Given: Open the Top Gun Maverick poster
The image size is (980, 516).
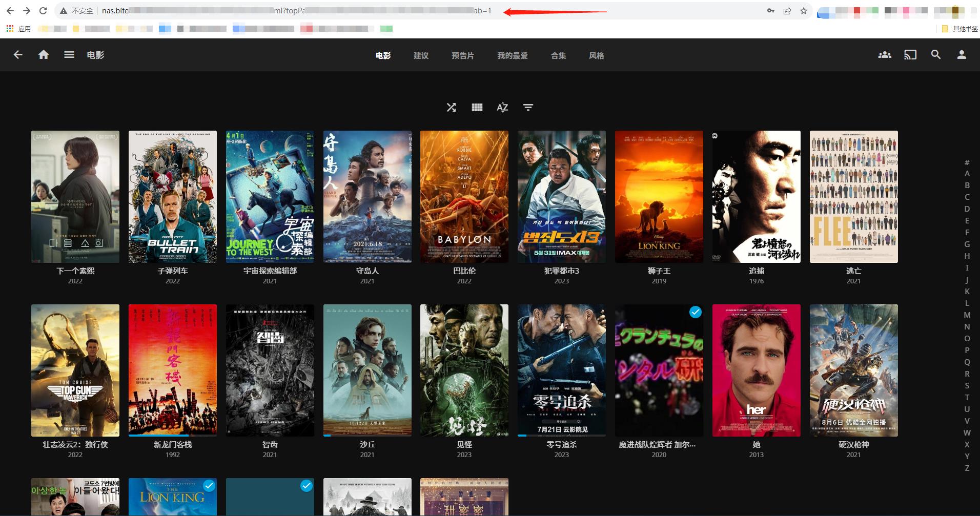Looking at the screenshot, I should (x=75, y=370).
